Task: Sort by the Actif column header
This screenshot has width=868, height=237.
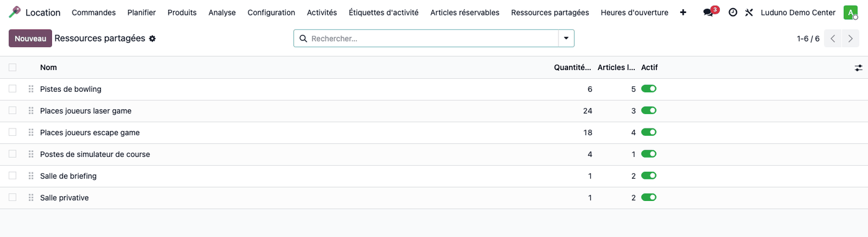Action: tap(649, 68)
